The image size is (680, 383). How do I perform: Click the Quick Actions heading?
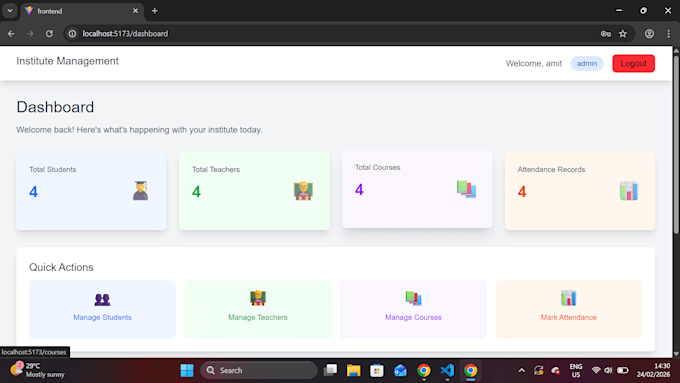pos(61,267)
